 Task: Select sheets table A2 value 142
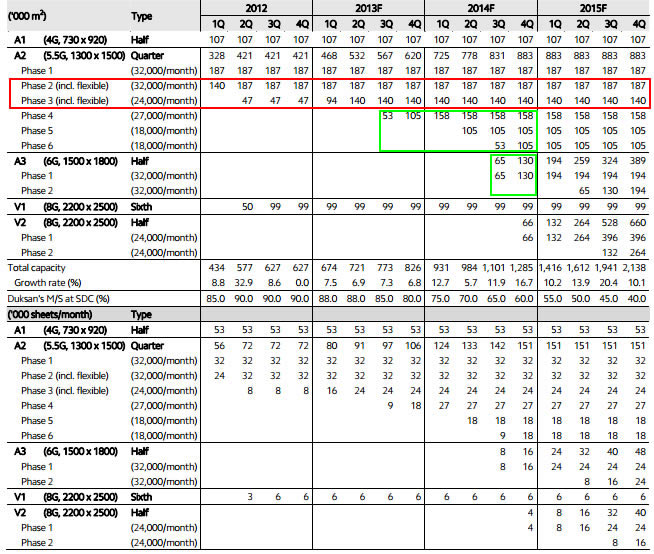(x=497, y=346)
